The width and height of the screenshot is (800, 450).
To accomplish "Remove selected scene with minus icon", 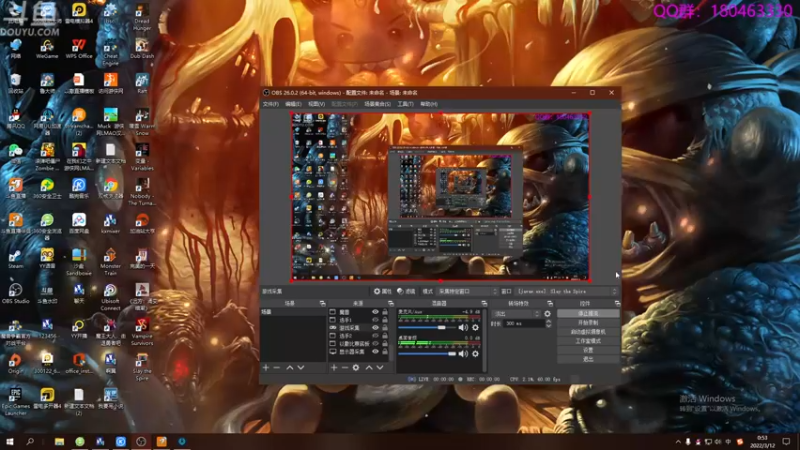I will (x=277, y=367).
